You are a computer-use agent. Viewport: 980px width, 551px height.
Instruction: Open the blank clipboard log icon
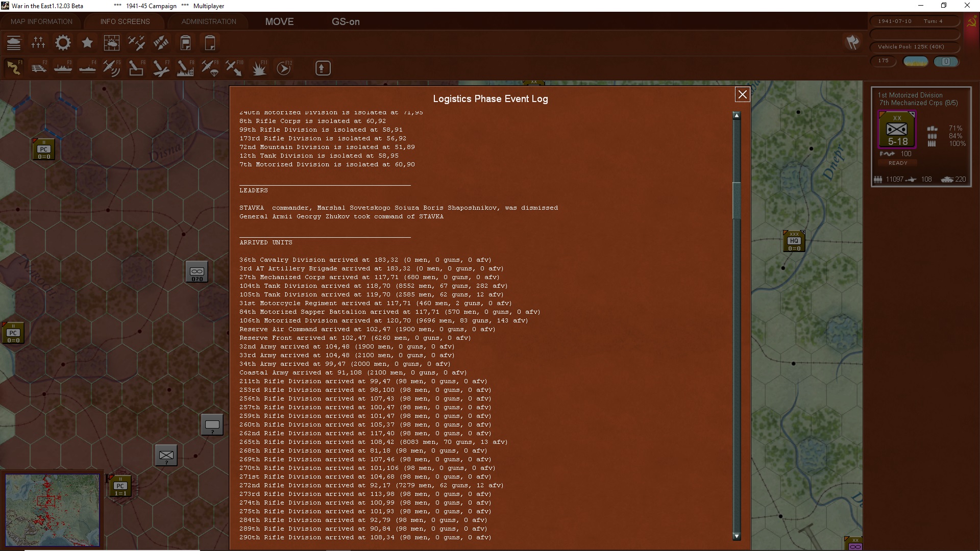(210, 43)
